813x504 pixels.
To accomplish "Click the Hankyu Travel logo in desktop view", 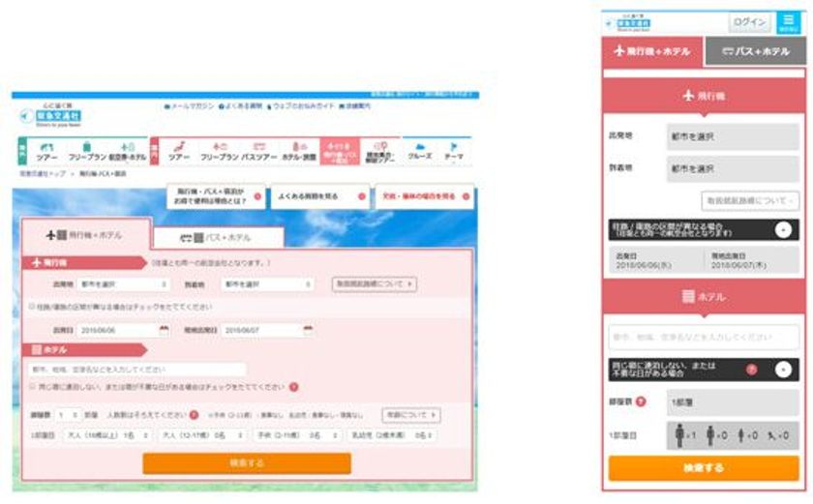I will 50,115.
